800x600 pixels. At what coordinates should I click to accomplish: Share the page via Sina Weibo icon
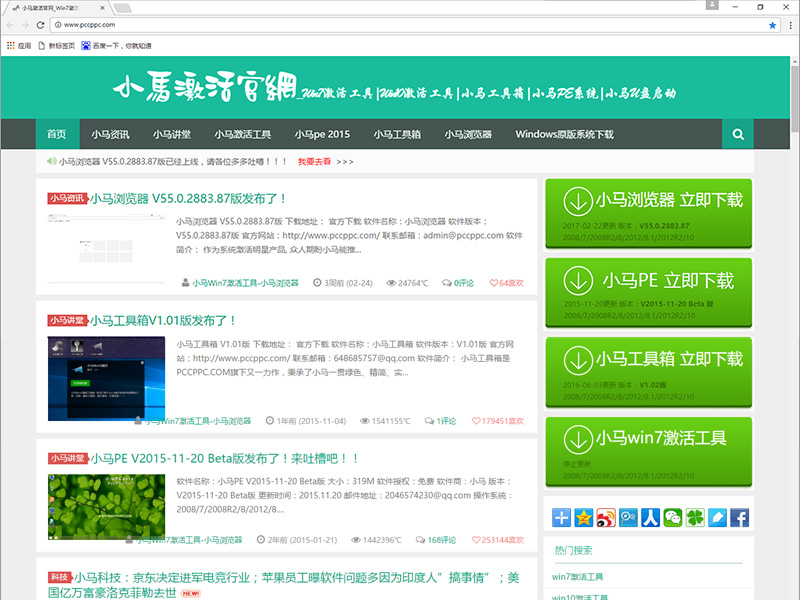(607, 517)
